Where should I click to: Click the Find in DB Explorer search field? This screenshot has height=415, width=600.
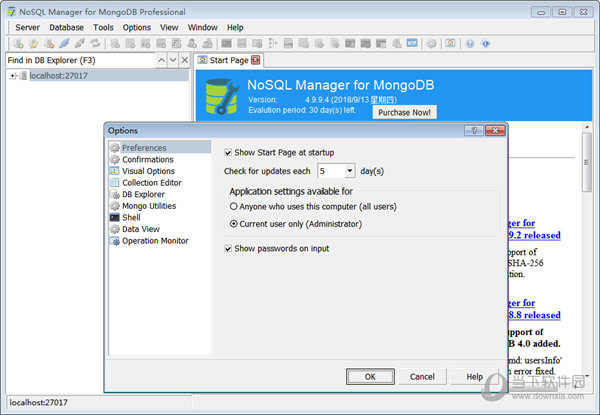pyautogui.click(x=80, y=60)
